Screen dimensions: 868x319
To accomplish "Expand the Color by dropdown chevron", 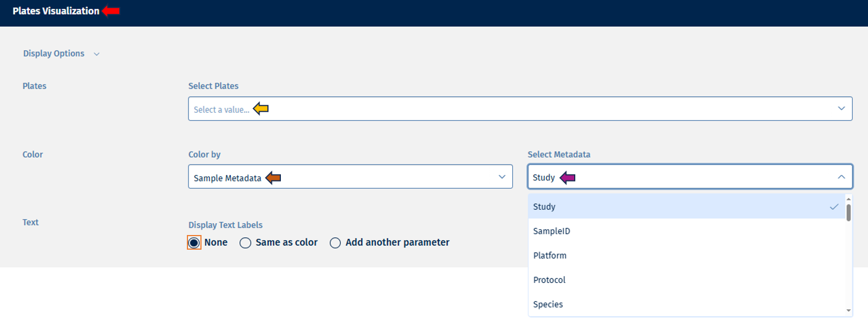I will pyautogui.click(x=502, y=177).
